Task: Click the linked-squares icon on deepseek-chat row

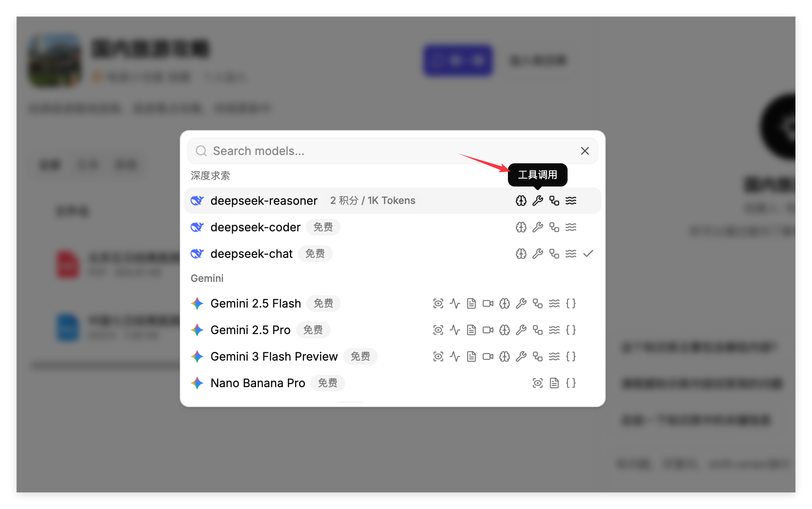Action: pyautogui.click(x=554, y=254)
